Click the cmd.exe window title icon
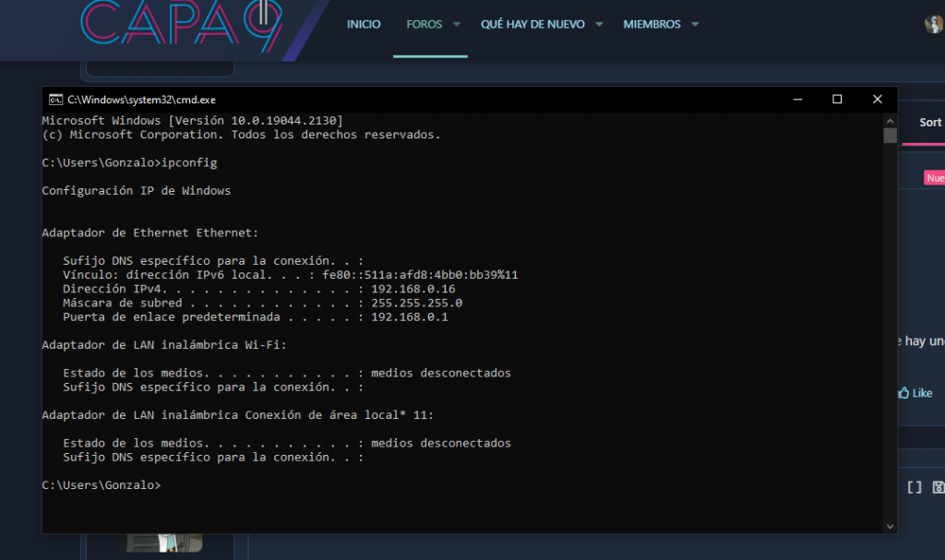This screenshot has width=945, height=560. coord(56,100)
